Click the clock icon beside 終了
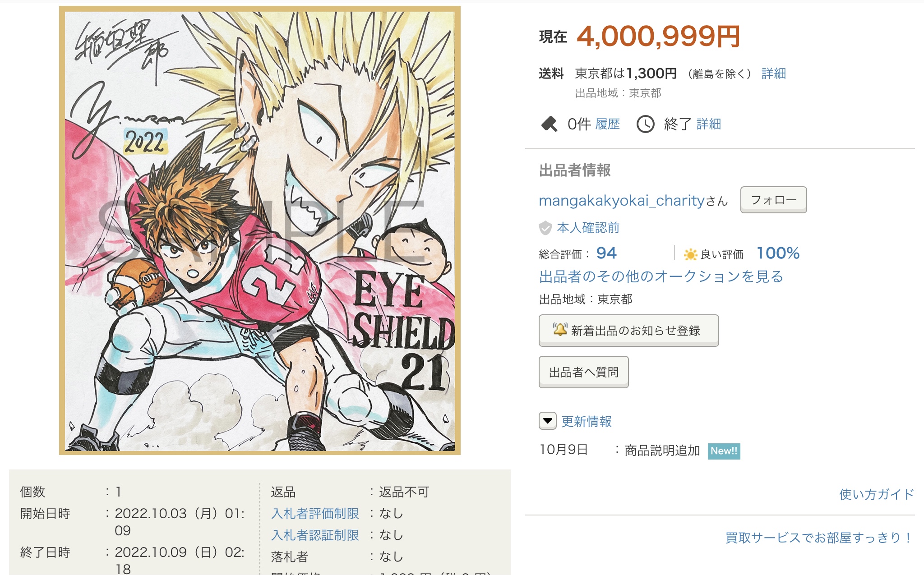924x575 pixels. [x=645, y=124]
